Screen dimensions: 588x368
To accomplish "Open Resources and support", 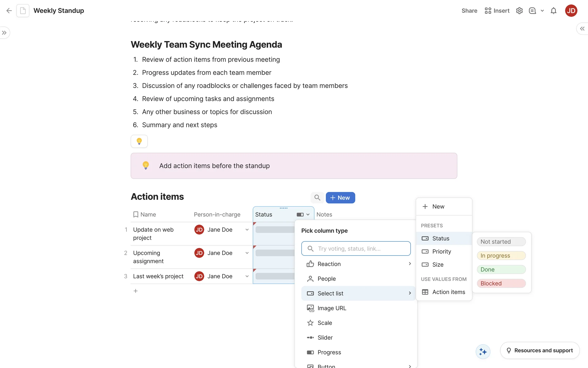I will (x=540, y=350).
